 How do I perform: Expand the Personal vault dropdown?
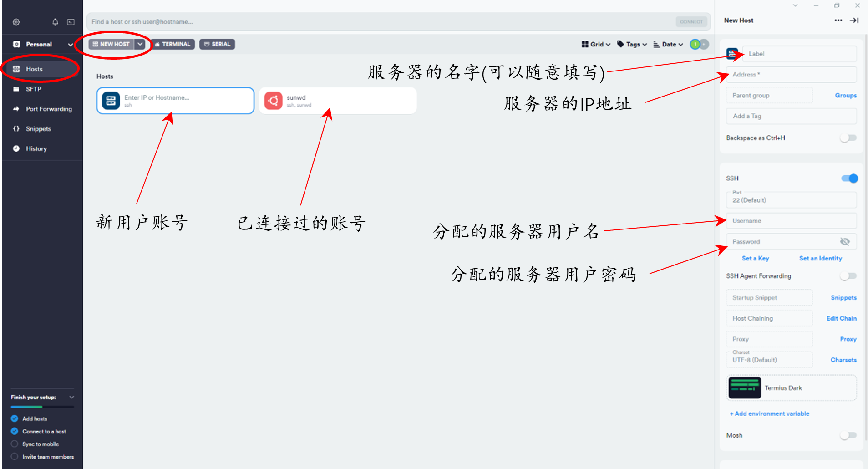pos(71,45)
